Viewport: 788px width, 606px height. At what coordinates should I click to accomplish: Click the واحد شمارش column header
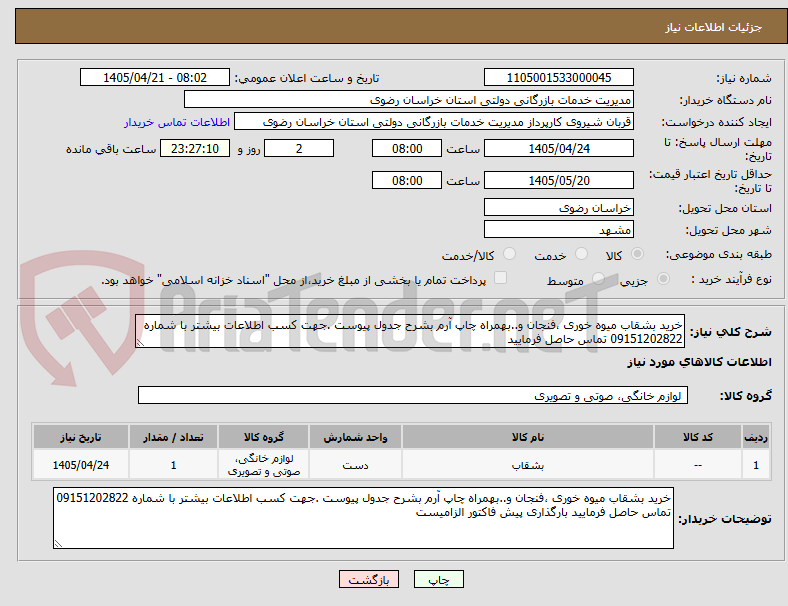[x=355, y=437]
